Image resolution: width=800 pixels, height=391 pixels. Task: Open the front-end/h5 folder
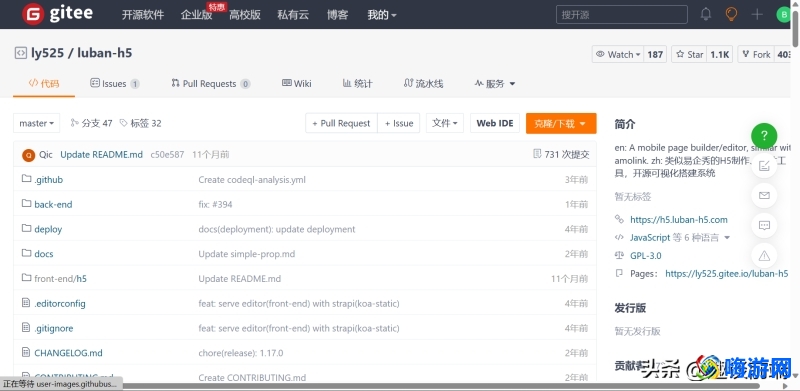click(60, 279)
